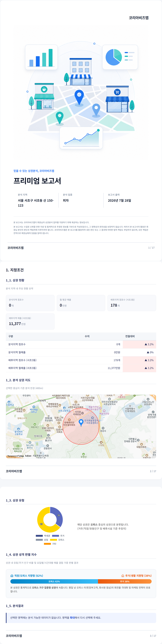Click the 1_2. 분석 상권 지도 heading
The image size is (162, 644).
[x=18, y=380]
